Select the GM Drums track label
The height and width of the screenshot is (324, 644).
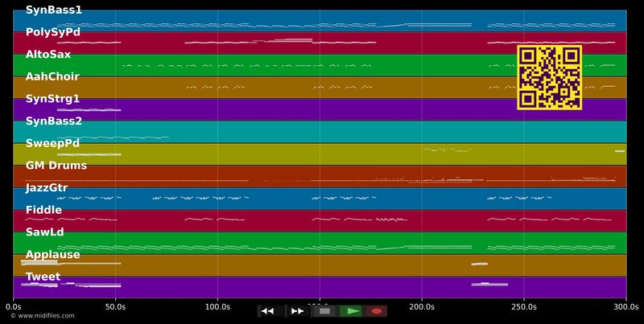(x=56, y=166)
